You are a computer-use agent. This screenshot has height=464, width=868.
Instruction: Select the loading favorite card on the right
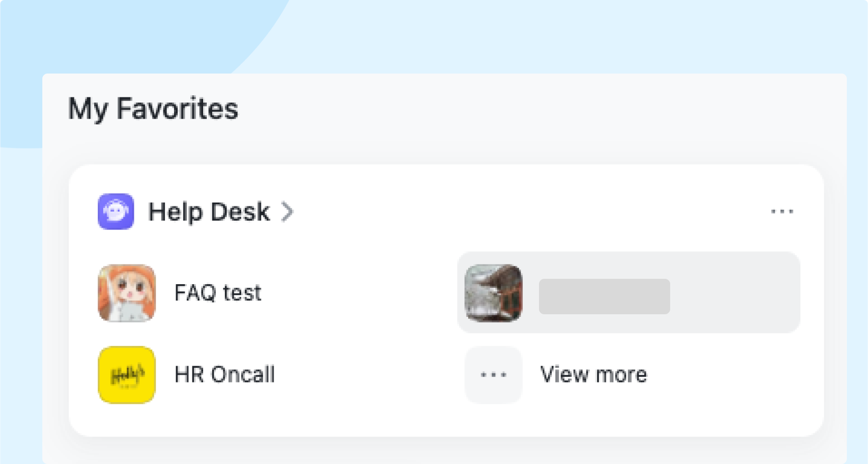[x=627, y=292]
